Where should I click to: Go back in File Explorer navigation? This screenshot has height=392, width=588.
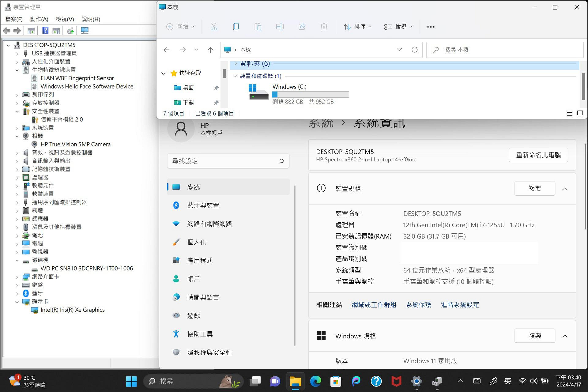(166, 50)
